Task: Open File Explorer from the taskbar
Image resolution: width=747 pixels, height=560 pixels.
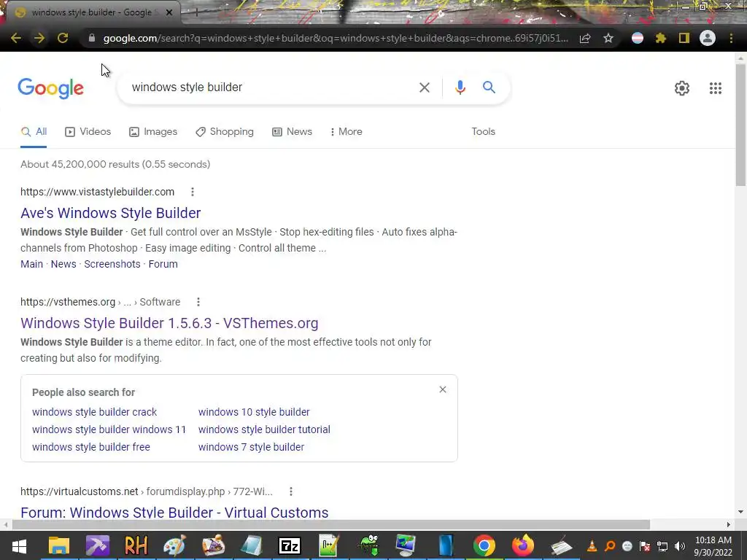Action: coord(59,545)
